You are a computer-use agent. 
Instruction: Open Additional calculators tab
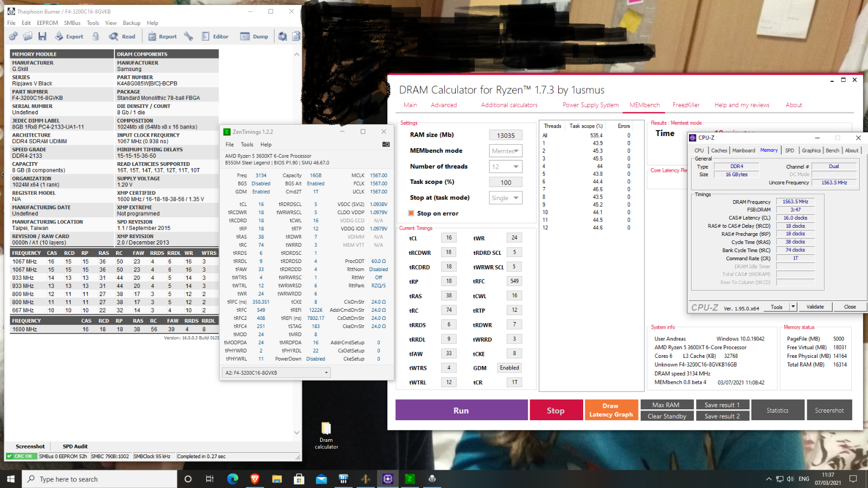(509, 105)
